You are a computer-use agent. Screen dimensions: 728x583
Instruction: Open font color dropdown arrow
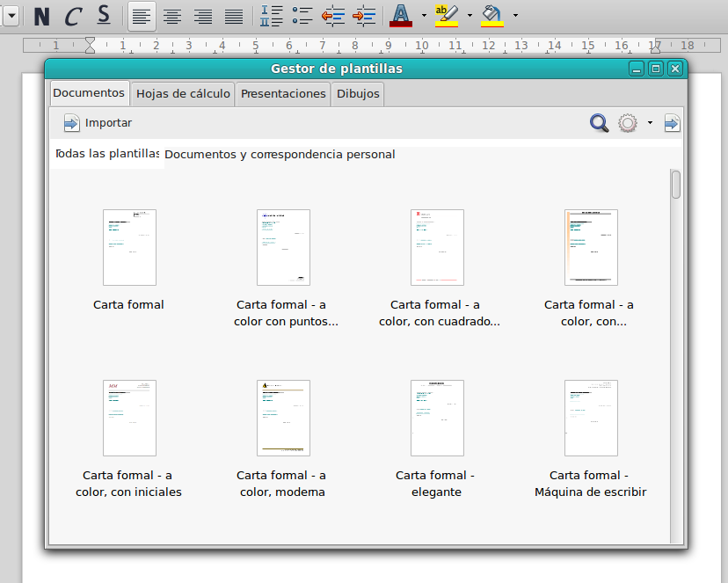click(424, 16)
